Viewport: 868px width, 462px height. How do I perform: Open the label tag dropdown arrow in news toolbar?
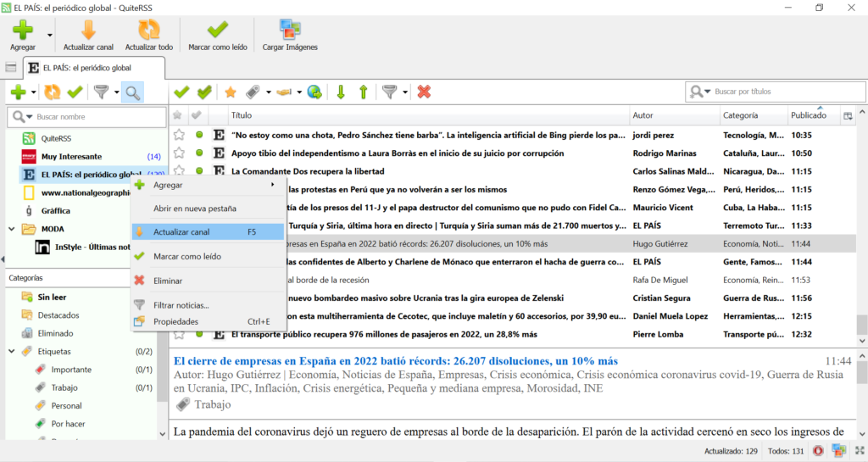click(x=268, y=92)
